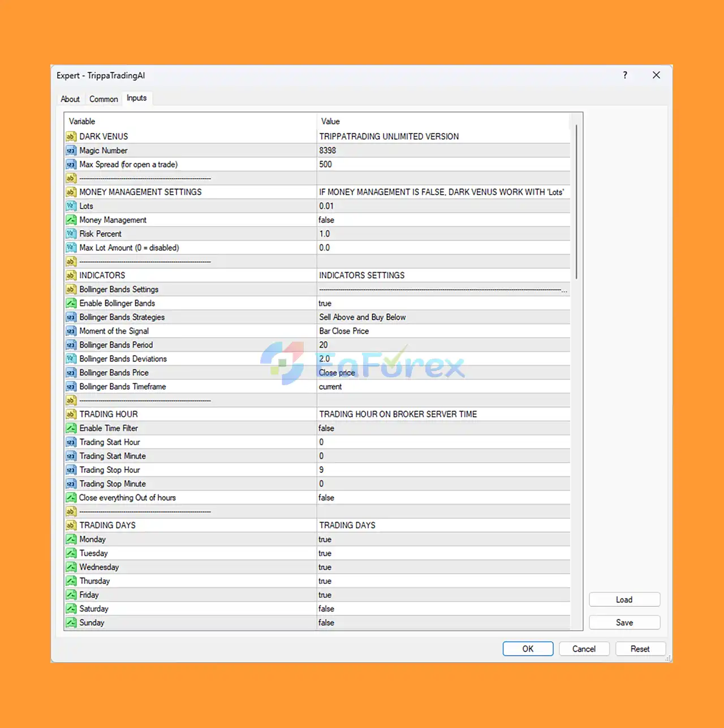Image resolution: width=724 pixels, height=728 pixels.
Task: Open the Sell Above and Buy Below strategy dropdown
Action: click(443, 317)
